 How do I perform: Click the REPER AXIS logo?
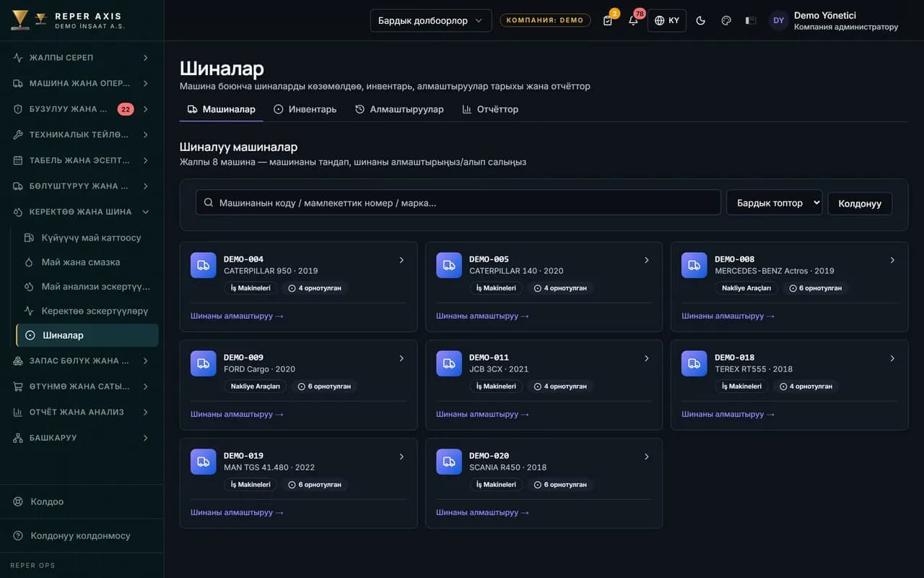coord(68,20)
